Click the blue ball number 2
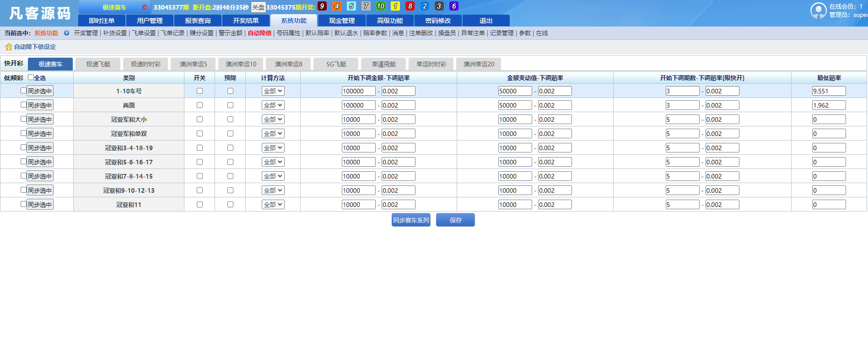The height and width of the screenshot is (364, 868). (x=425, y=6)
